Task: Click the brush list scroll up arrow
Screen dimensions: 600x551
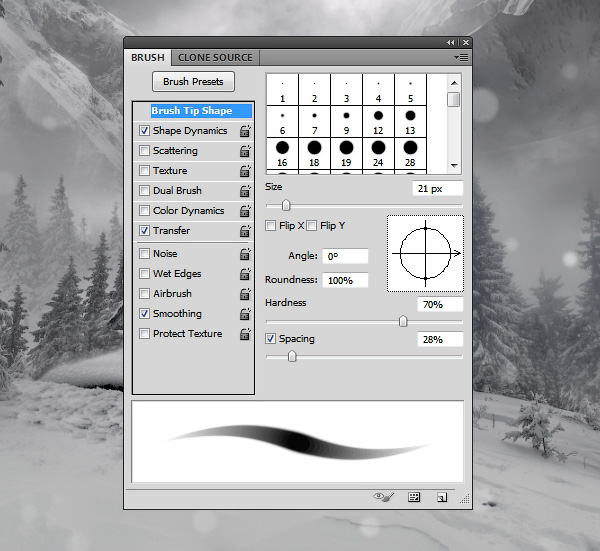Action: [454, 83]
